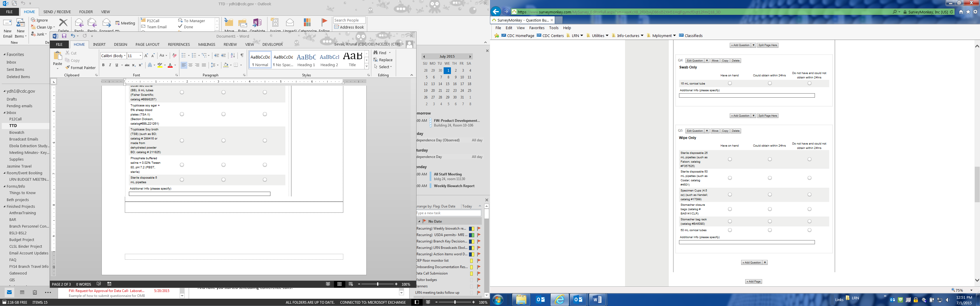The height and width of the screenshot is (306, 980).
Task: Select 'Have on hand' for Specimen Cups
Action: pos(730,195)
